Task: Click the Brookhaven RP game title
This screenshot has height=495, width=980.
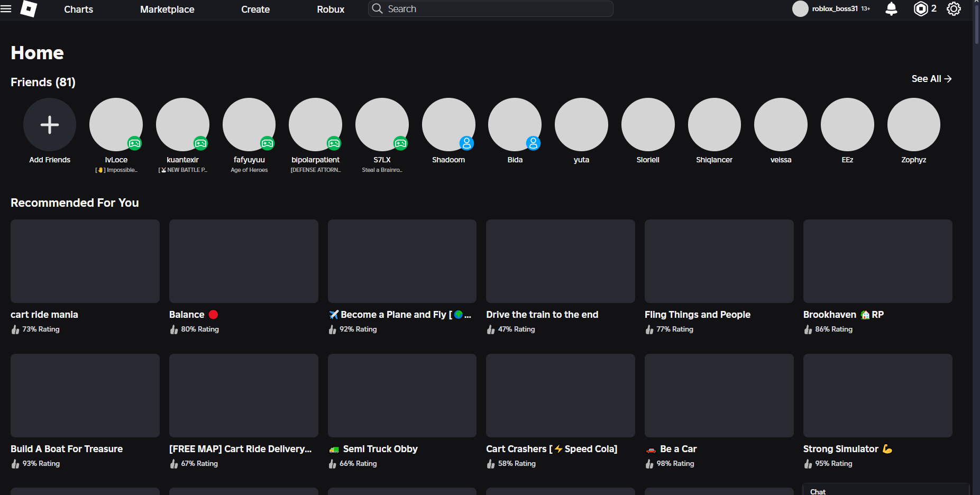Action: pyautogui.click(x=844, y=315)
